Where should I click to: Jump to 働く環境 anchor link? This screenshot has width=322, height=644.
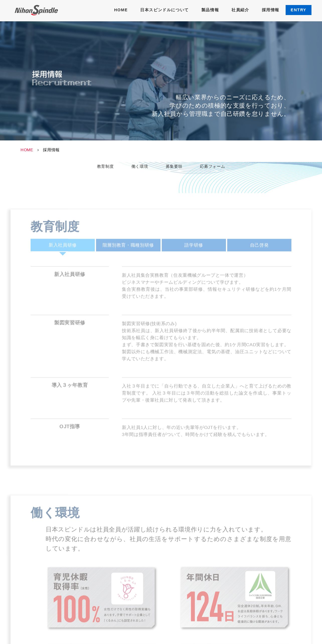[x=140, y=166]
